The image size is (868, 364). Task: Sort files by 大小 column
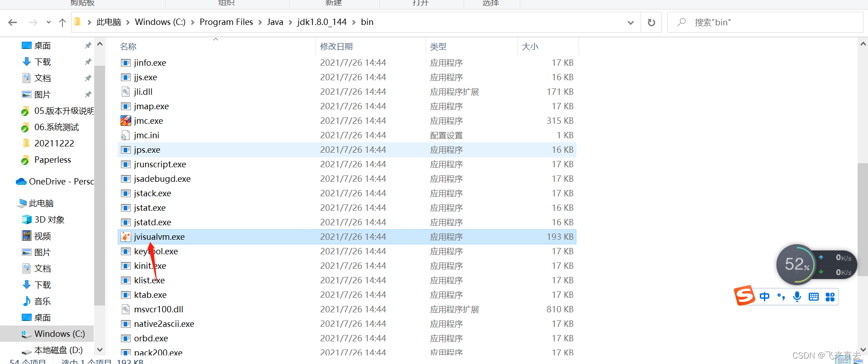[530, 46]
